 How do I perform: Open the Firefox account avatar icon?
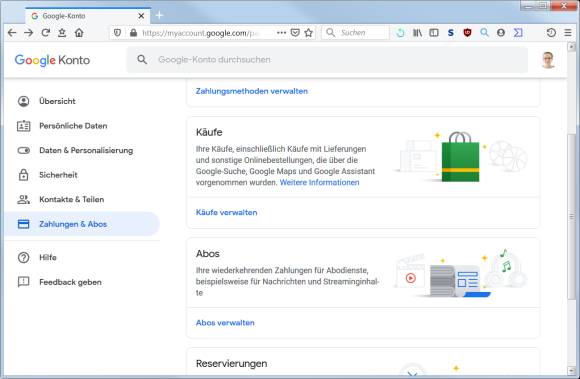[x=501, y=33]
